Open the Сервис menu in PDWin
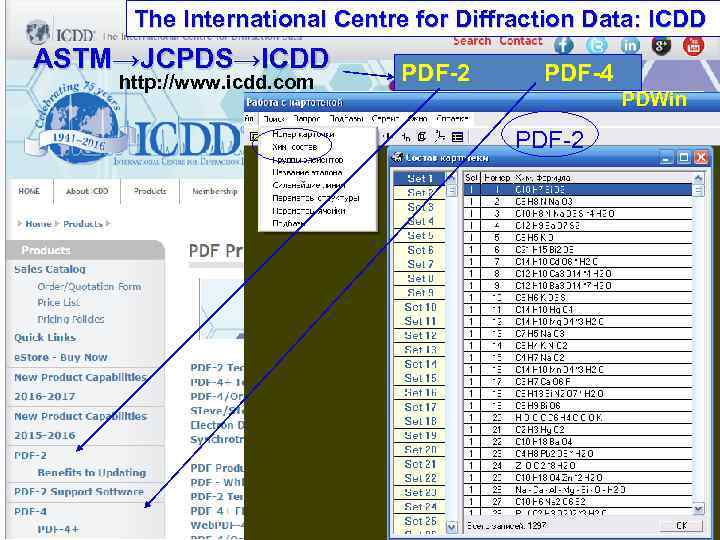 coord(385,118)
